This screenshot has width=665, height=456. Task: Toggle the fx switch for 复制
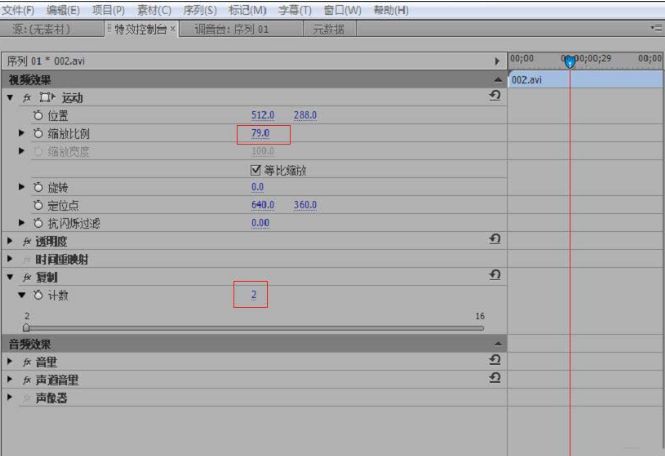pyautogui.click(x=25, y=276)
